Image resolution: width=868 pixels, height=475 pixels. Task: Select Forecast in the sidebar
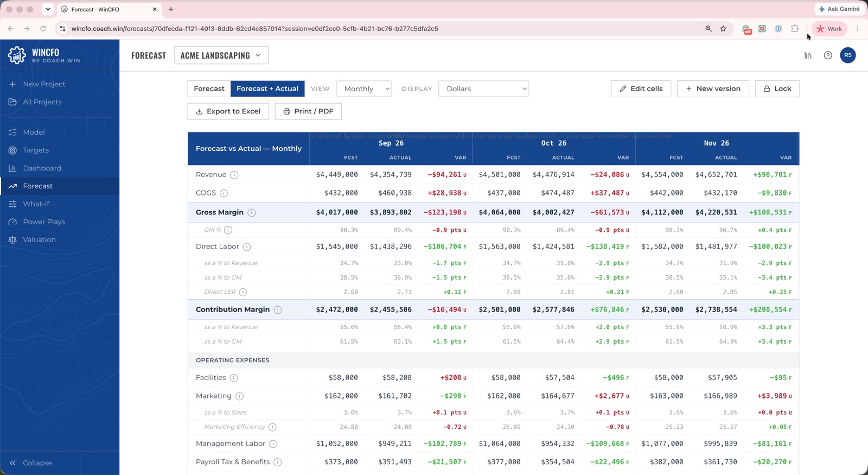[x=60, y=186]
